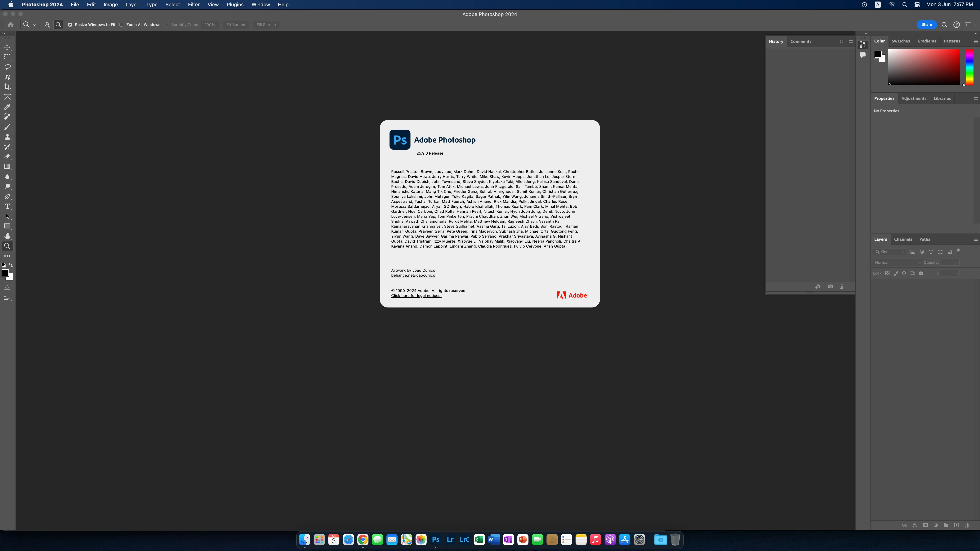Select the Crop tool
Viewport: 980px width, 551px height.
[x=7, y=87]
